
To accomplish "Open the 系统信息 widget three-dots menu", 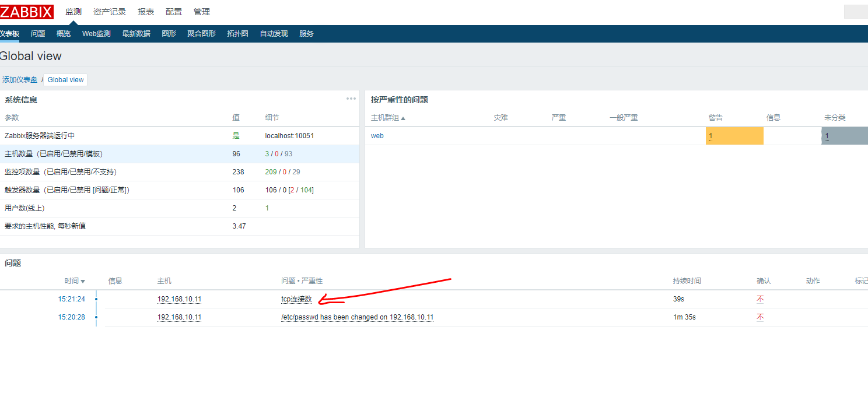I will pos(351,99).
